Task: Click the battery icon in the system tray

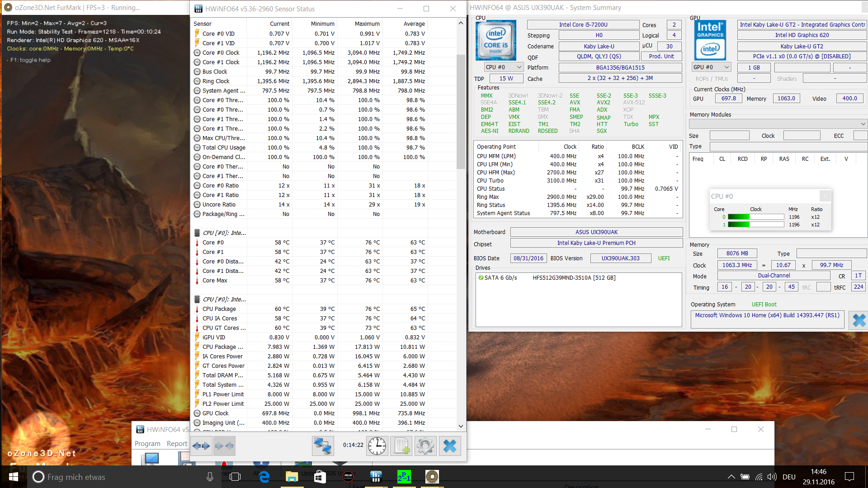Action: point(745,477)
